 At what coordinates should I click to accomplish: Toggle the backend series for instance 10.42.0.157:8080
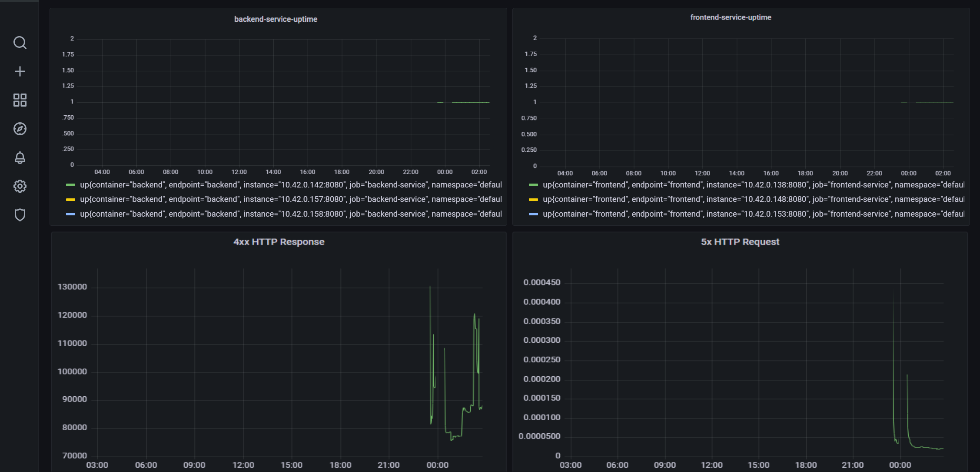point(291,199)
